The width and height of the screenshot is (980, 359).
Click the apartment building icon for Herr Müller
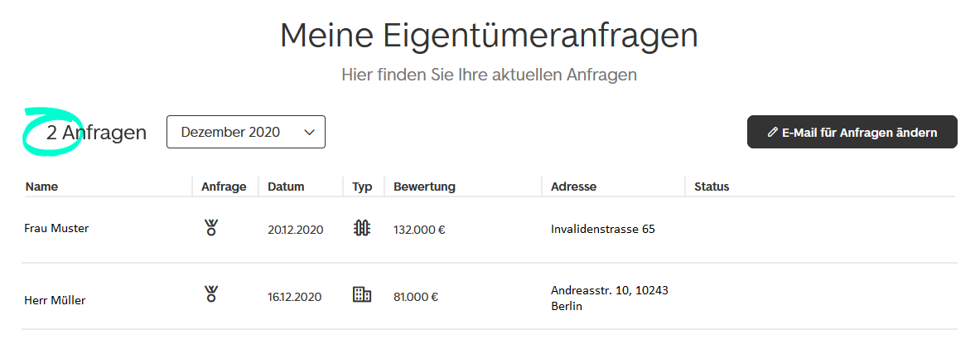(x=362, y=294)
